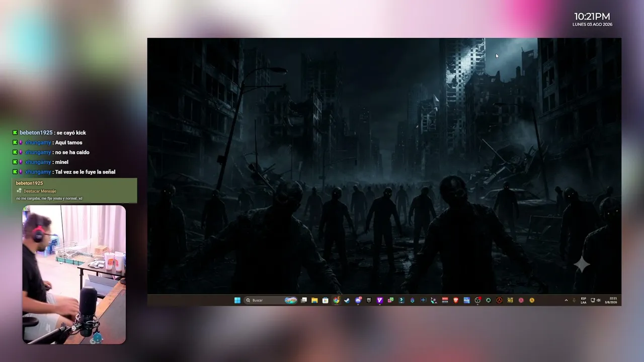
Task: Launch Steam from the taskbar
Action: 347,300
